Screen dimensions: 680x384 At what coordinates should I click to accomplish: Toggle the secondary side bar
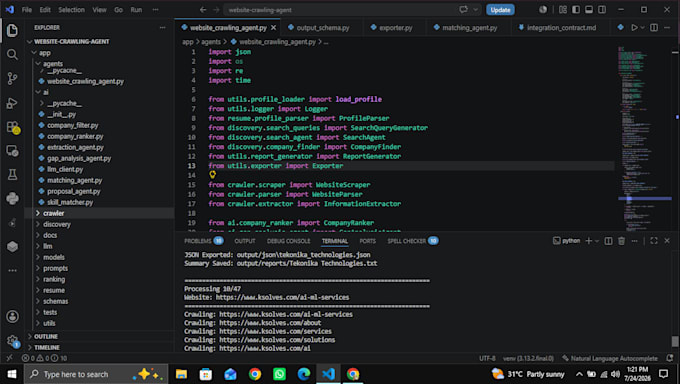602,10
